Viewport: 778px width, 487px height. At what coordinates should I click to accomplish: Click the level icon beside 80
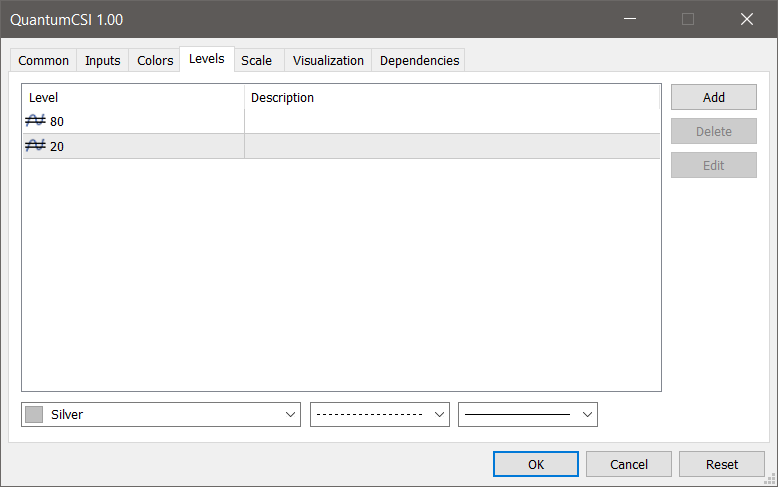[36, 121]
